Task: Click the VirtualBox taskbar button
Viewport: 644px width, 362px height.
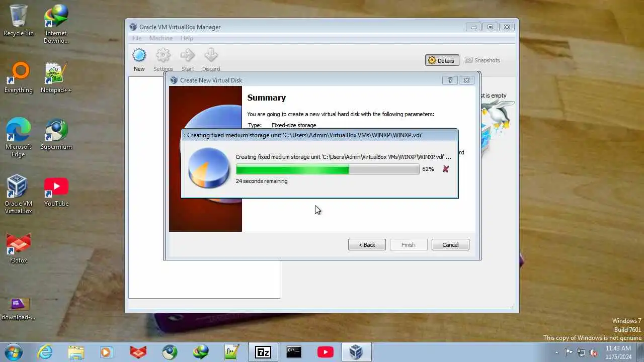Action: point(356,352)
